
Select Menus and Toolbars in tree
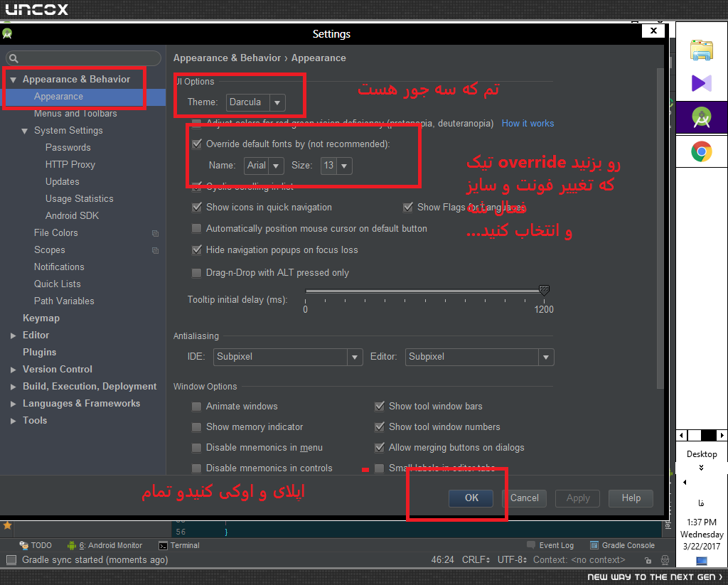[75, 113]
